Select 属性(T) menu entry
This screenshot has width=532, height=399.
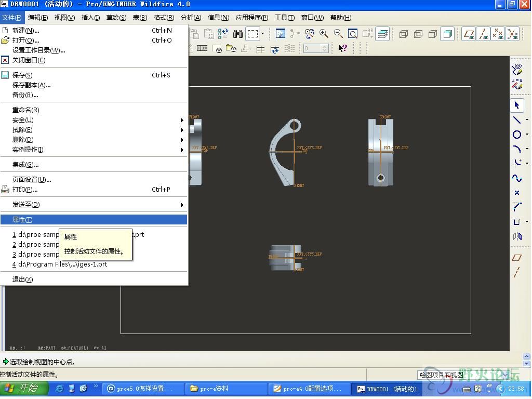(94, 220)
